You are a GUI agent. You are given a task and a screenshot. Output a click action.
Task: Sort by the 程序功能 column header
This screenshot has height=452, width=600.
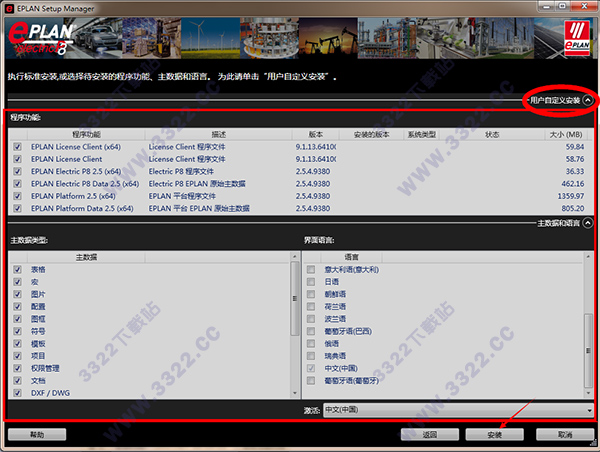click(86, 134)
